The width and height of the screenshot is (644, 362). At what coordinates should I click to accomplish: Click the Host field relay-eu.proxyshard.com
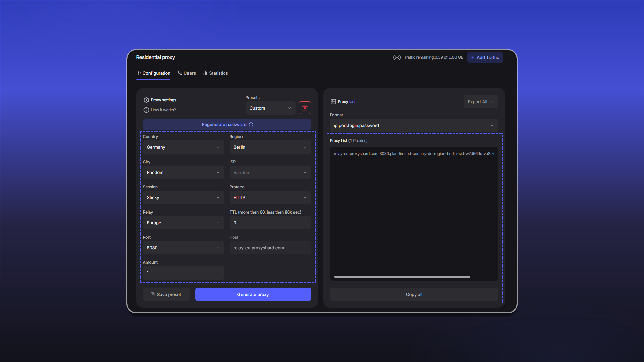(x=270, y=248)
